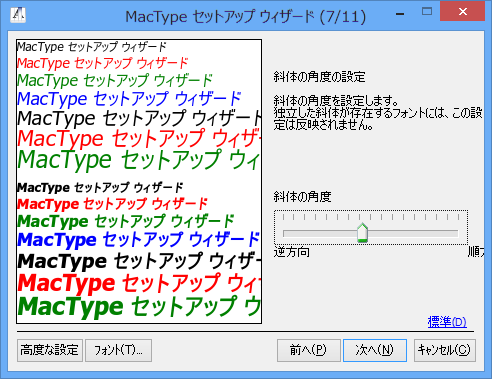Click the font preview sample box
Screen dimensions: 492x379
(x=139, y=181)
